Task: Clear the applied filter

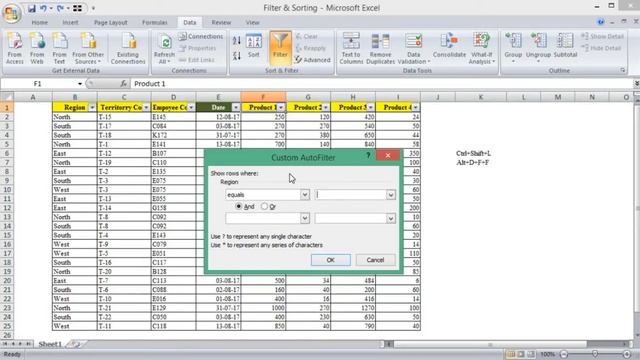Action: pyautogui.click(x=307, y=36)
